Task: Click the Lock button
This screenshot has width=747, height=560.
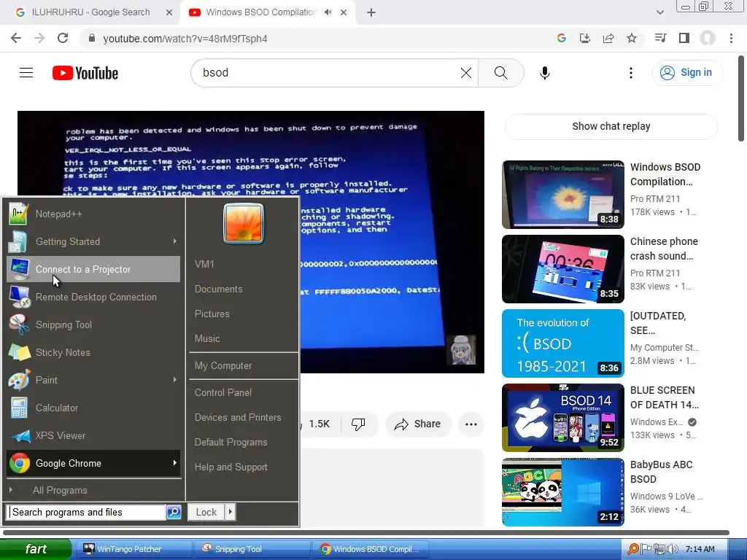Action: tap(206, 512)
